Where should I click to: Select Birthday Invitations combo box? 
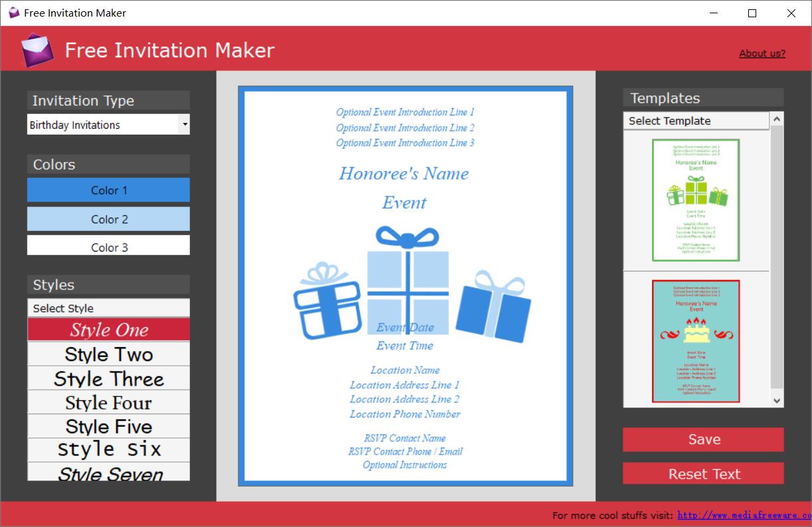[x=108, y=124]
